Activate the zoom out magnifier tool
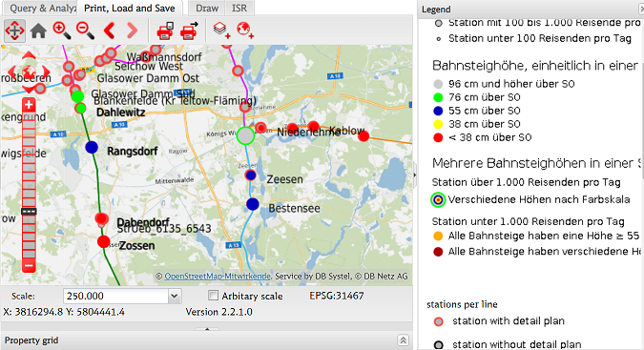Screen dimensions: 644x350 click(85, 31)
